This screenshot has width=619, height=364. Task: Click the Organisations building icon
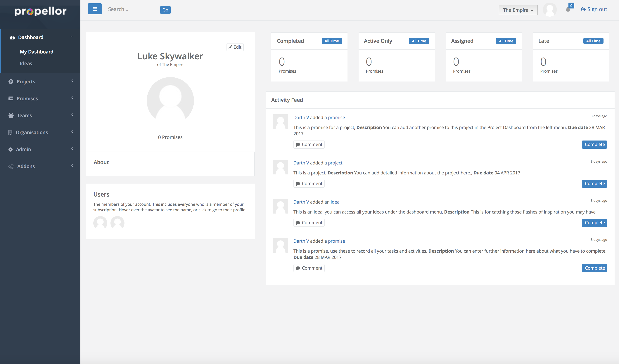coord(10,132)
